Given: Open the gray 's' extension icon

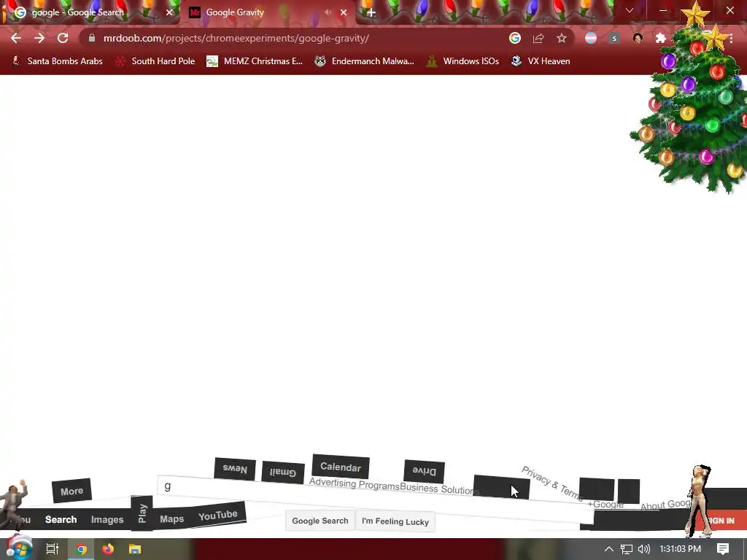Looking at the screenshot, I should point(614,38).
